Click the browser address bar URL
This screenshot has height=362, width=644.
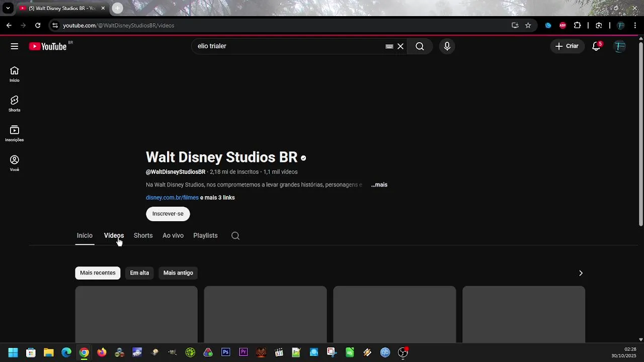119,25
